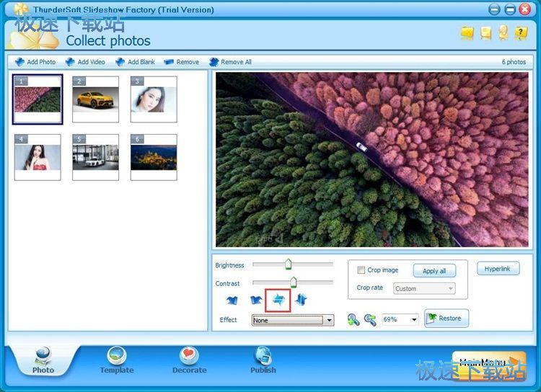This screenshot has height=392, width=541.
Task: Zoom out of the preview
Action: (x=370, y=319)
